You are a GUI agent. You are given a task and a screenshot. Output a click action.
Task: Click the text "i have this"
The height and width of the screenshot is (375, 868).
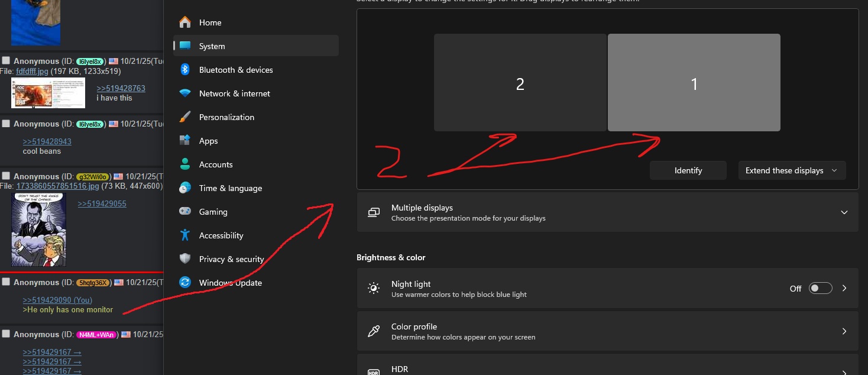click(x=114, y=98)
